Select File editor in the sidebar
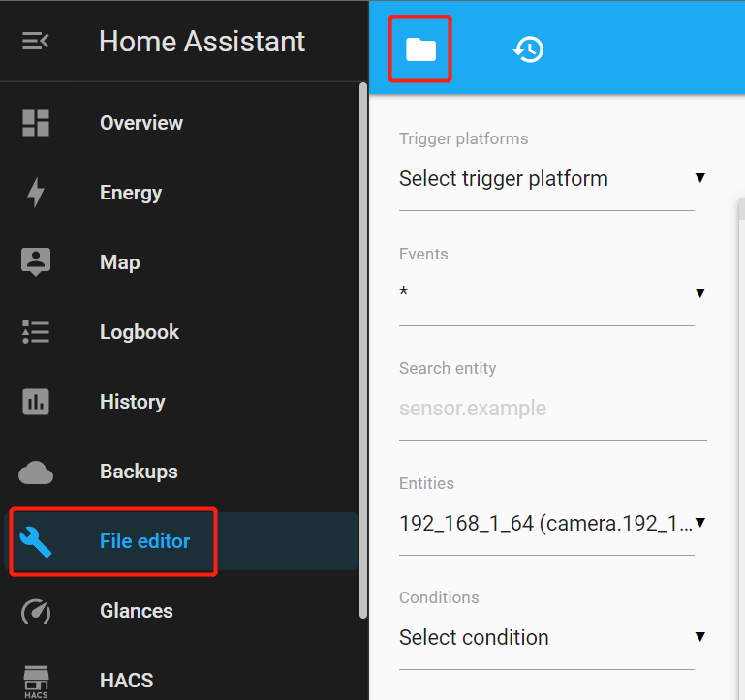This screenshot has height=700, width=745. click(x=181, y=541)
